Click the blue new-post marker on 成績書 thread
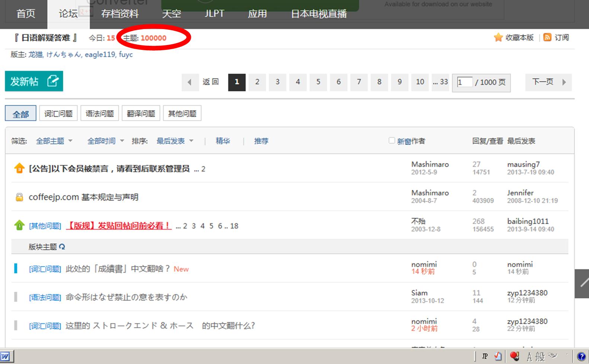589x364 pixels. 16,268
